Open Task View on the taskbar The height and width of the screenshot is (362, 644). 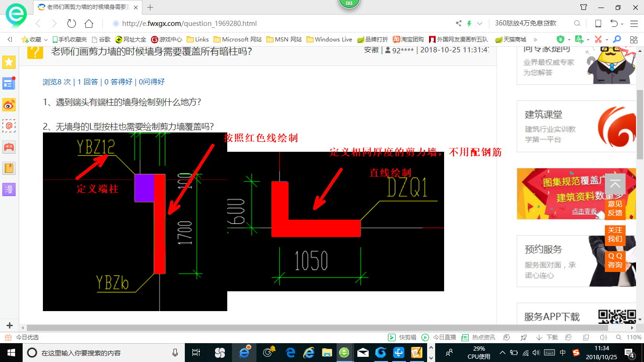(x=197, y=352)
